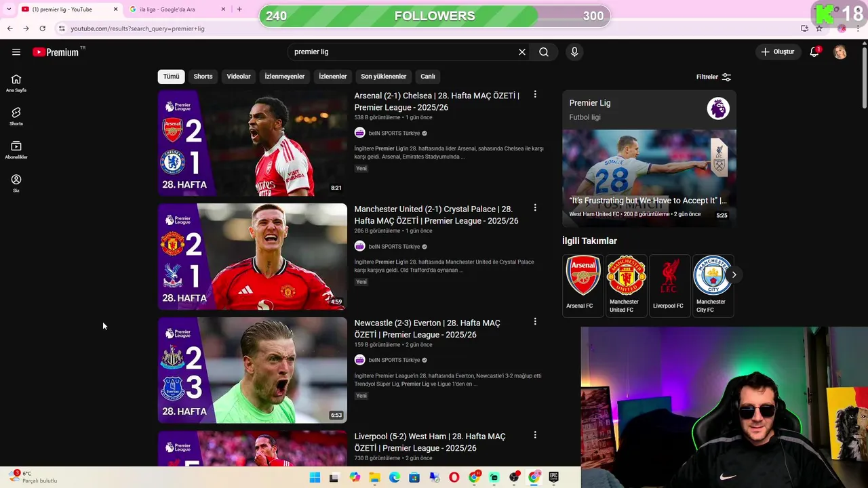Open the notifications bell

[x=814, y=52]
